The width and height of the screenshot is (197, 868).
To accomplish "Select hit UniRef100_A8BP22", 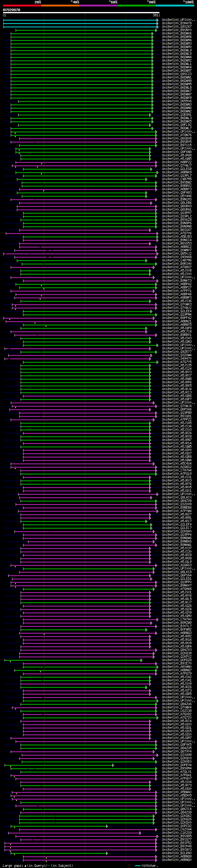I will pyautogui.click(x=177, y=162).
